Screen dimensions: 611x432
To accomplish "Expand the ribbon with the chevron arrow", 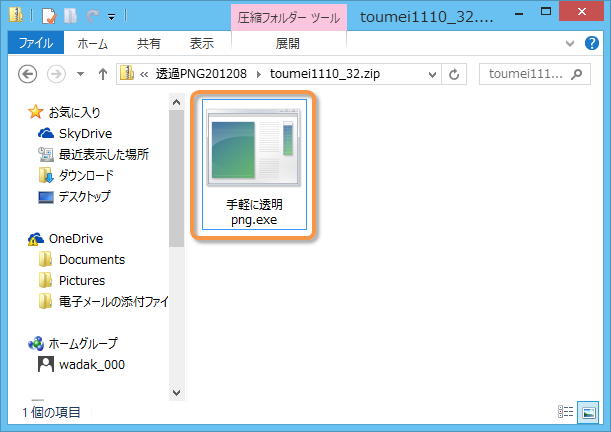I will (x=574, y=44).
